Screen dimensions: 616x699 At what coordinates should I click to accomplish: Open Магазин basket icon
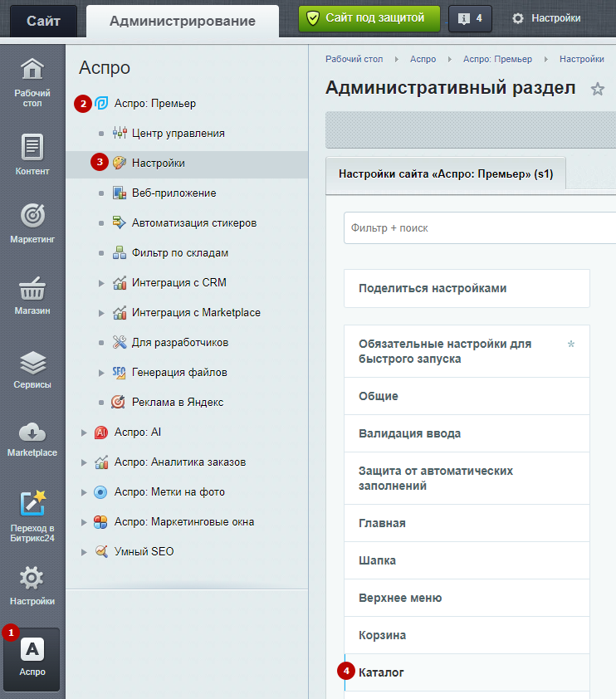pos(32,288)
